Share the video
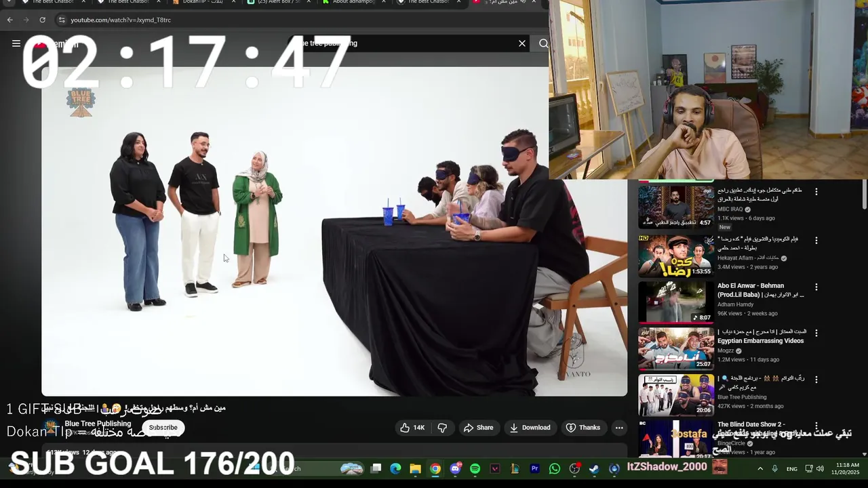 (478, 428)
